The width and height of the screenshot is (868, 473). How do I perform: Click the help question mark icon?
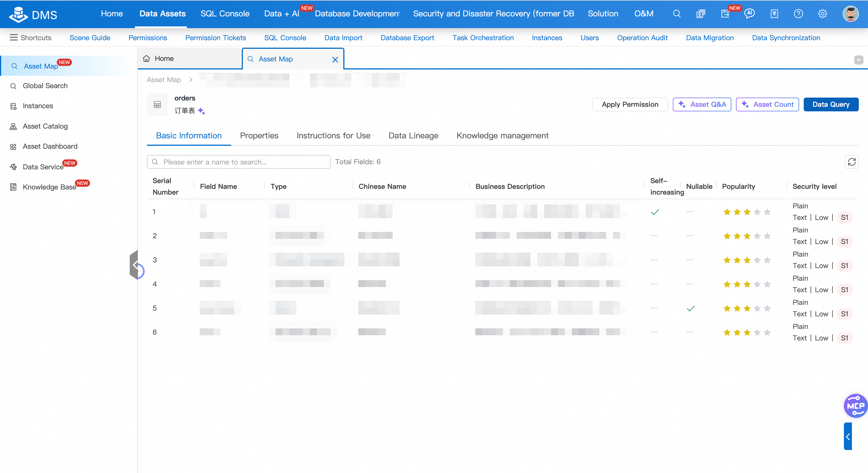798,14
